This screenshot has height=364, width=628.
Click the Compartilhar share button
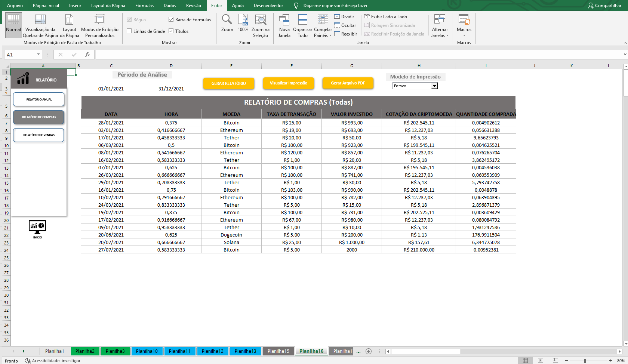(604, 6)
